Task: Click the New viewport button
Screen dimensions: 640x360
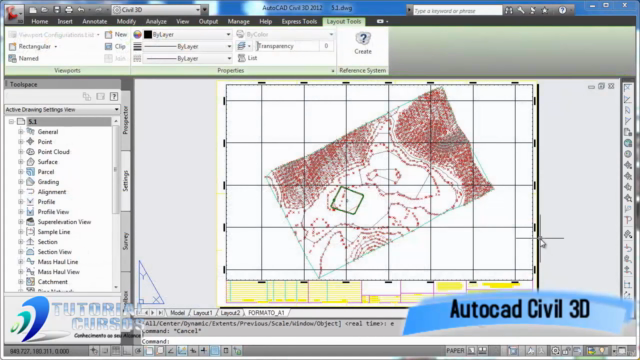Action: pos(116,35)
